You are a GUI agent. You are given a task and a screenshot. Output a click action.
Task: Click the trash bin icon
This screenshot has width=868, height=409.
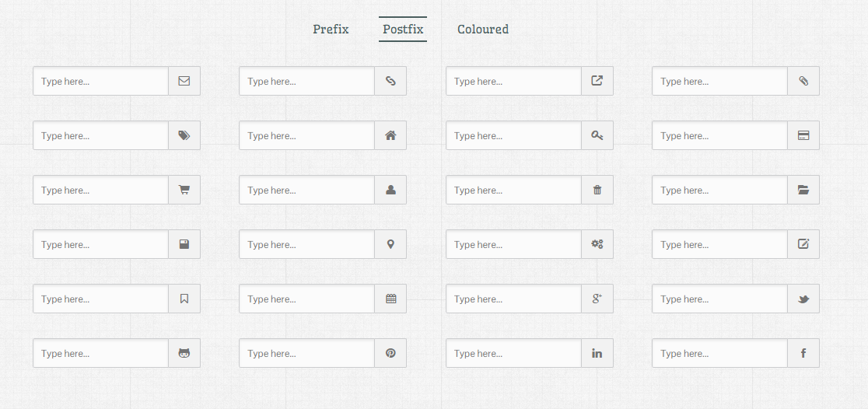[x=597, y=190]
